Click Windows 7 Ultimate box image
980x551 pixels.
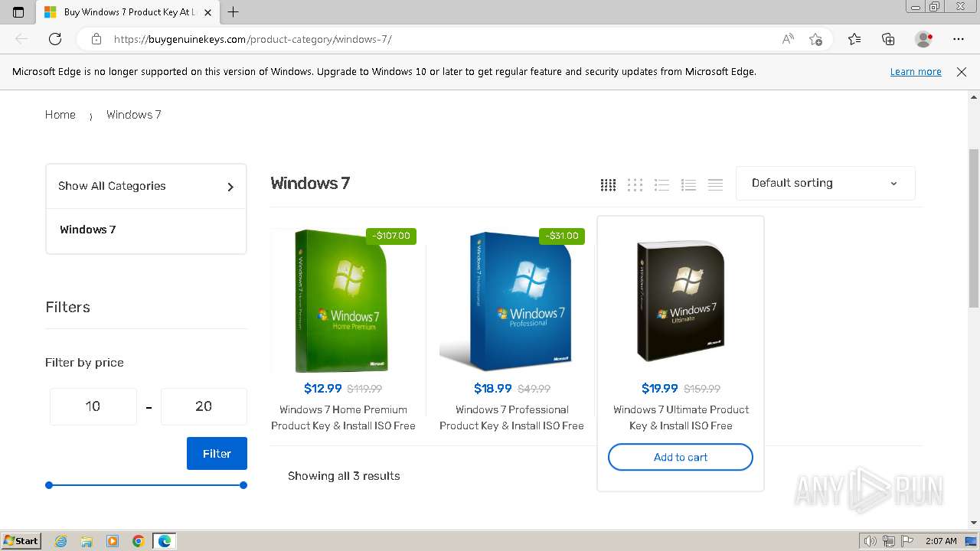coord(681,300)
